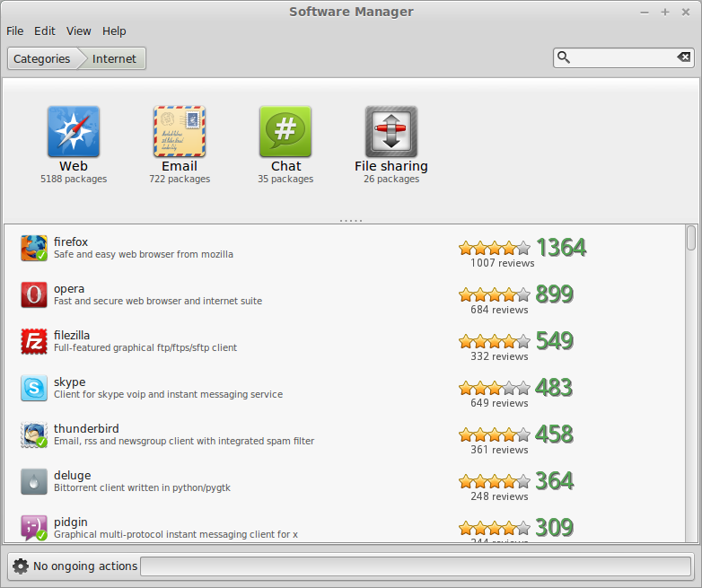
Task: Click the skype application icon
Action: pyautogui.click(x=34, y=388)
